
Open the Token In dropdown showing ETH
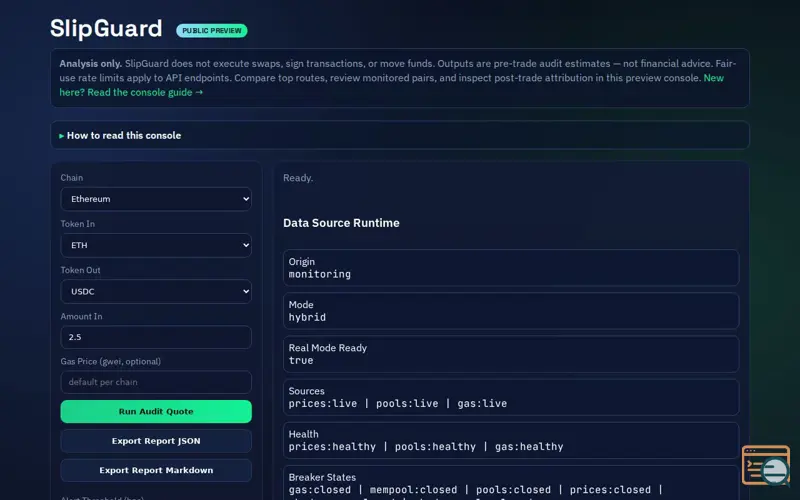click(x=156, y=245)
